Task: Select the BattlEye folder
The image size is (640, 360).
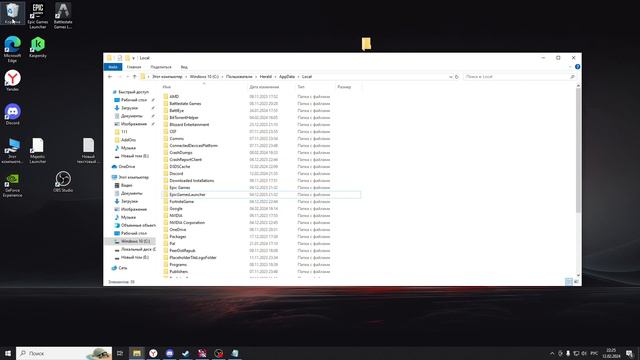Action: pyautogui.click(x=176, y=111)
